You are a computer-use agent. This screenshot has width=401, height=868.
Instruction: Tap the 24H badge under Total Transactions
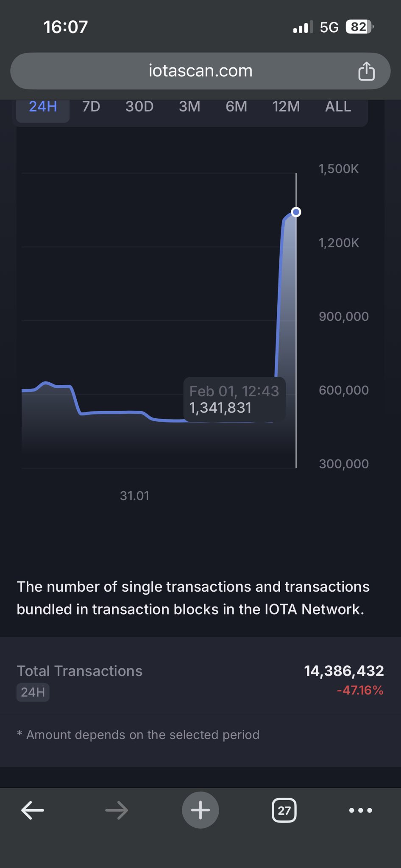click(33, 693)
